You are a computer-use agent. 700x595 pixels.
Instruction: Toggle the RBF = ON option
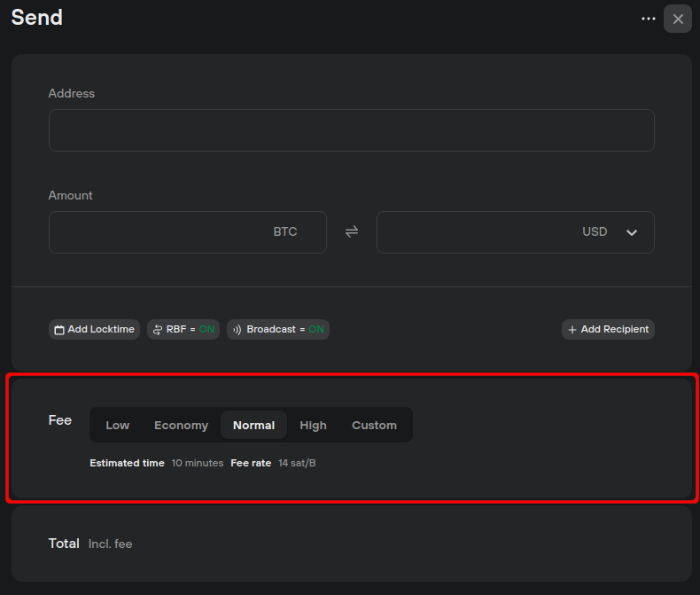point(183,329)
